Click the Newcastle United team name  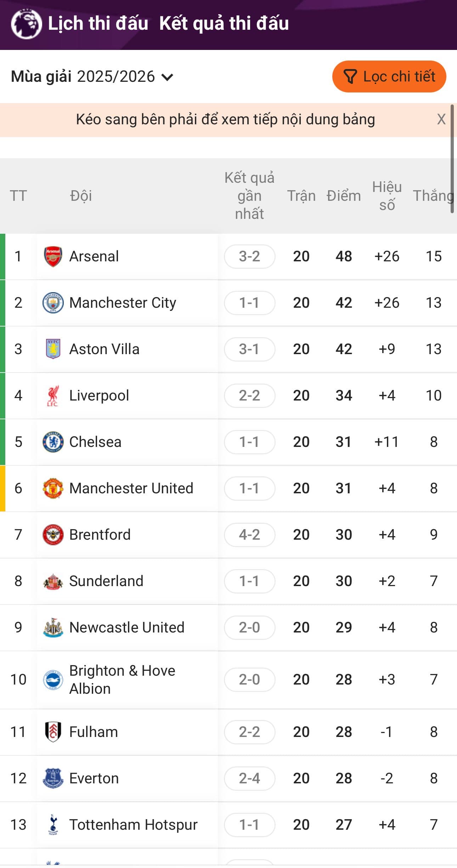(x=127, y=628)
